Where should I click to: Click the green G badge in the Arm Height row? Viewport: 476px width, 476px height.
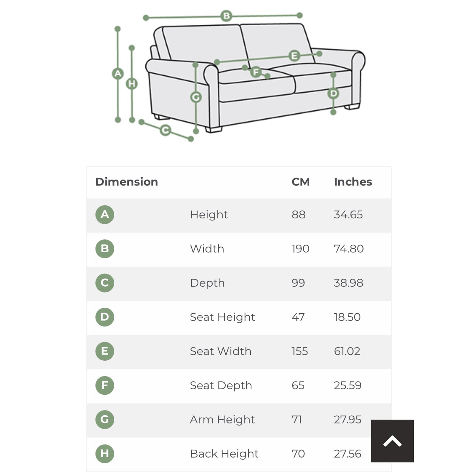click(x=105, y=420)
